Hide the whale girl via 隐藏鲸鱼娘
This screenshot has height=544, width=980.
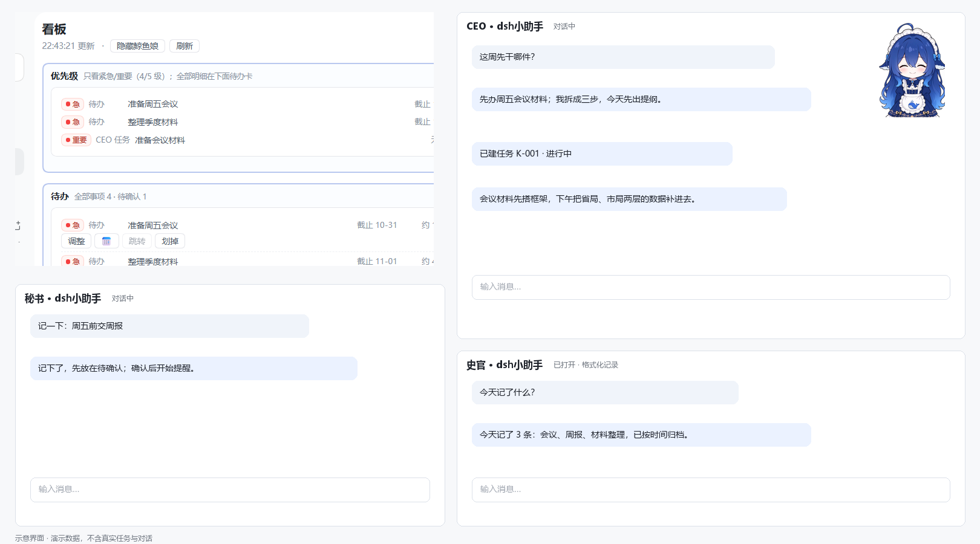click(137, 46)
